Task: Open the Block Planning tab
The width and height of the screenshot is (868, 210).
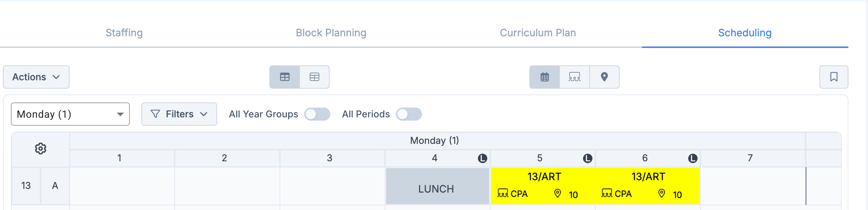Action: coord(331,33)
